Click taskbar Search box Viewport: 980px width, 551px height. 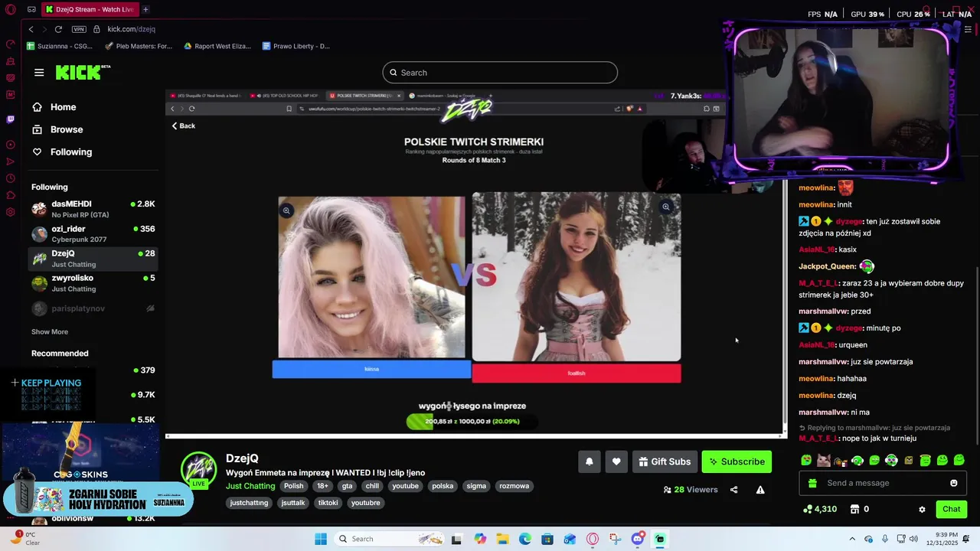pos(390,539)
